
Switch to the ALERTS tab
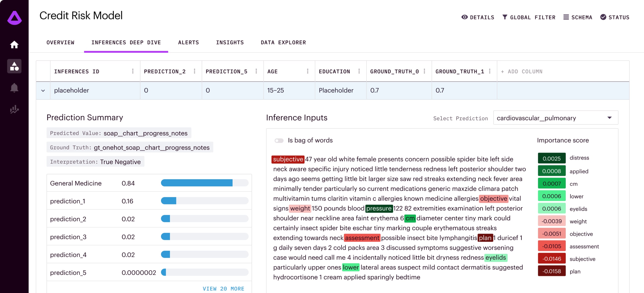click(189, 42)
